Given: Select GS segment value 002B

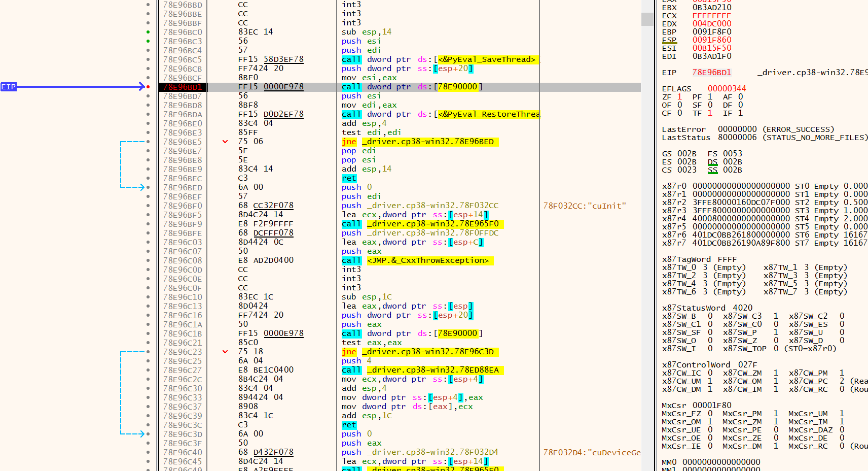Looking at the screenshot, I should pos(686,154).
